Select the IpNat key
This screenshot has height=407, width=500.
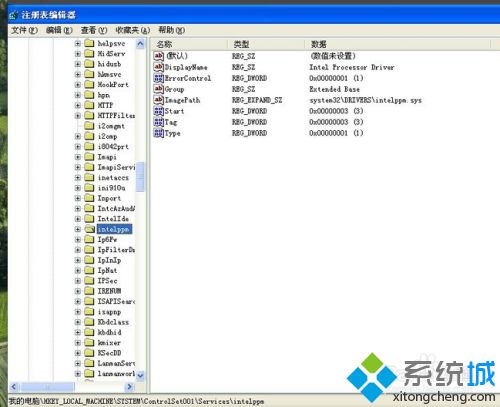tap(107, 271)
